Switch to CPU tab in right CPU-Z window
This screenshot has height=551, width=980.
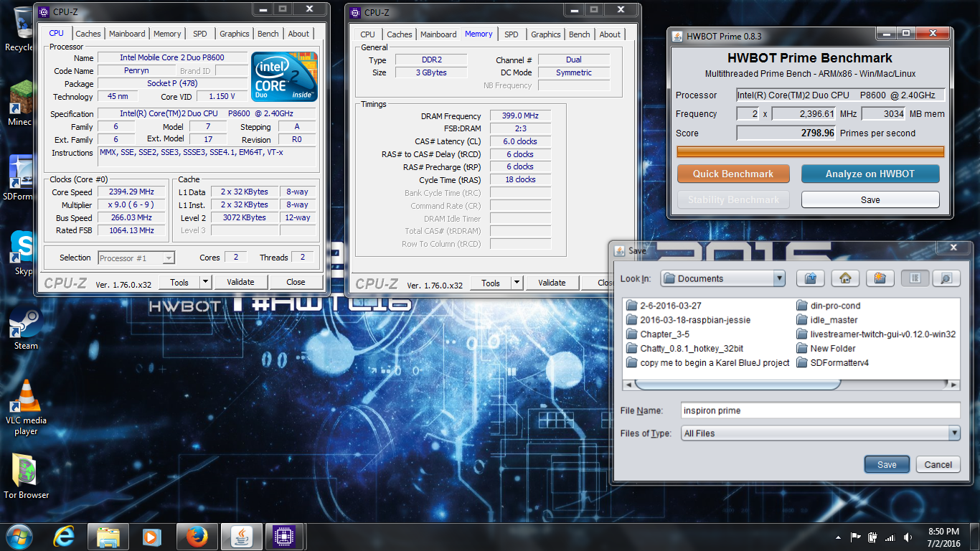(367, 34)
